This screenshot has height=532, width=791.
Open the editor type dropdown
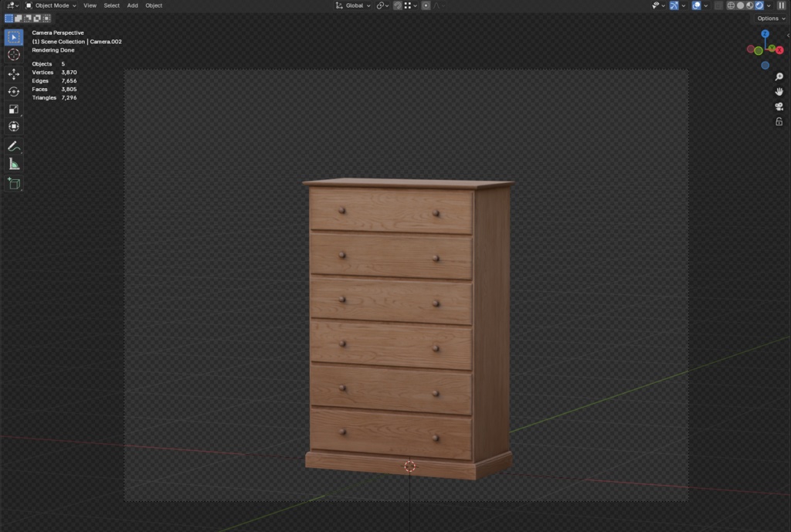pyautogui.click(x=12, y=5)
